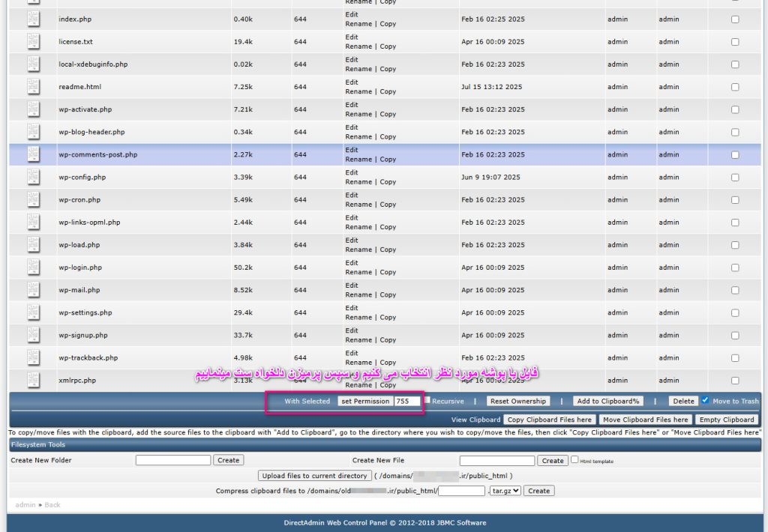Toggle the Html template checkbox
This screenshot has width=768, height=532.
pos(574,460)
